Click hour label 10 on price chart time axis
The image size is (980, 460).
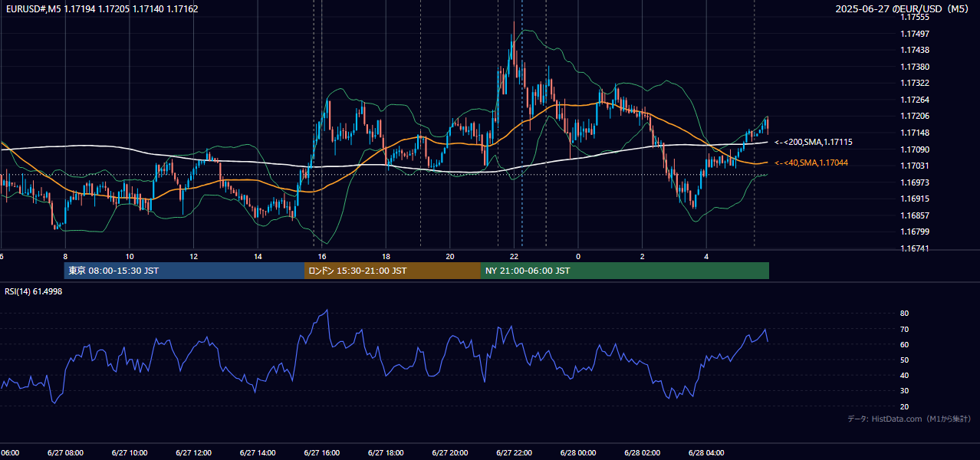[x=130, y=256]
